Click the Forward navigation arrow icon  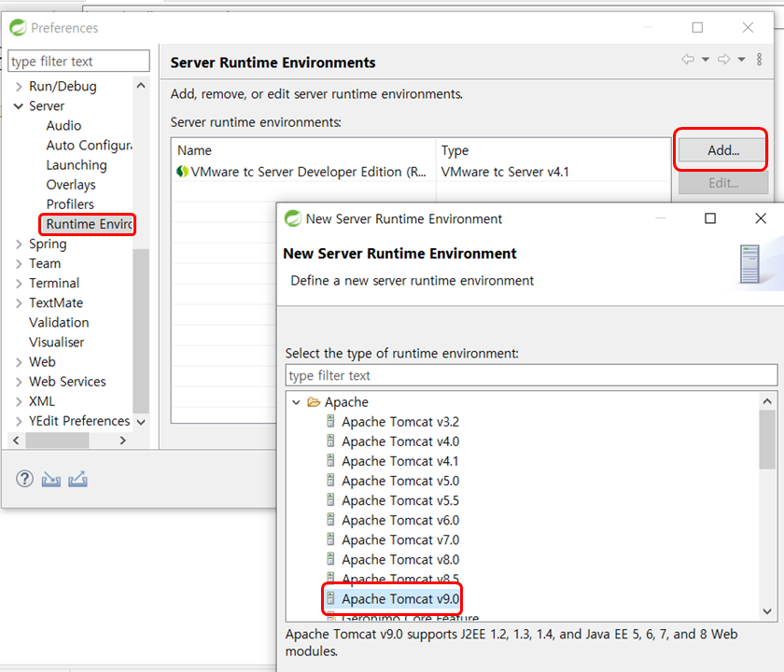click(x=724, y=59)
